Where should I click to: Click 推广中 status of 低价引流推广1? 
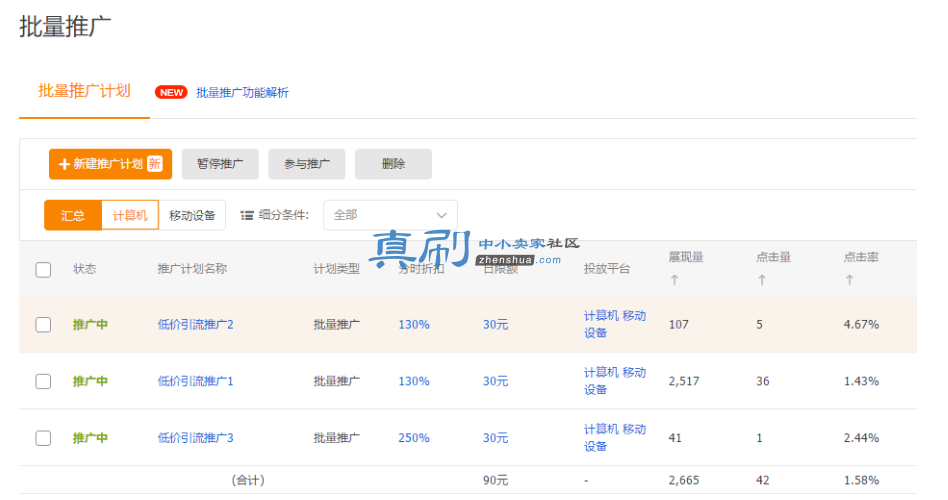coord(90,381)
